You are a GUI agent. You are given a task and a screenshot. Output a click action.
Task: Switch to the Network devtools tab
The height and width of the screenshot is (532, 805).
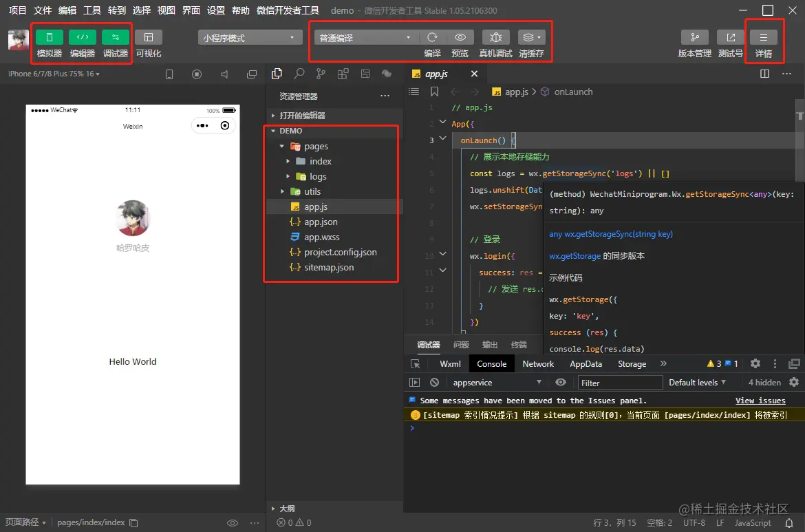point(538,363)
